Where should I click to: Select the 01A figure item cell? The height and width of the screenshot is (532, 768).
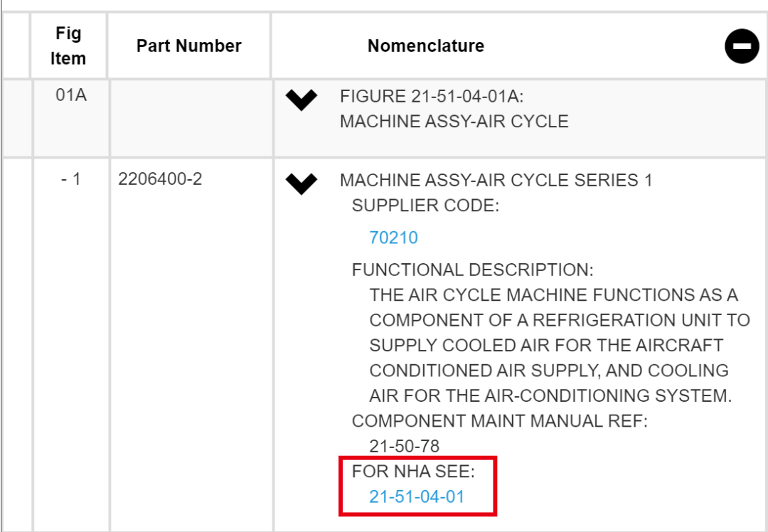point(70,95)
